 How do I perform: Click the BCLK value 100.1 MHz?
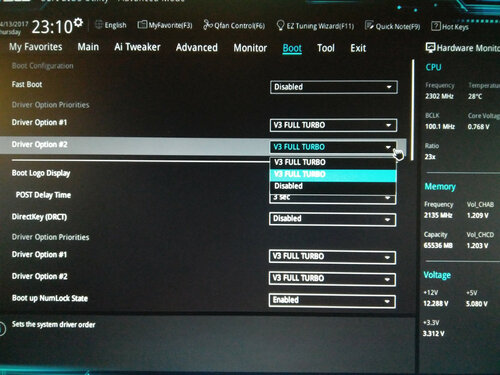(440, 127)
